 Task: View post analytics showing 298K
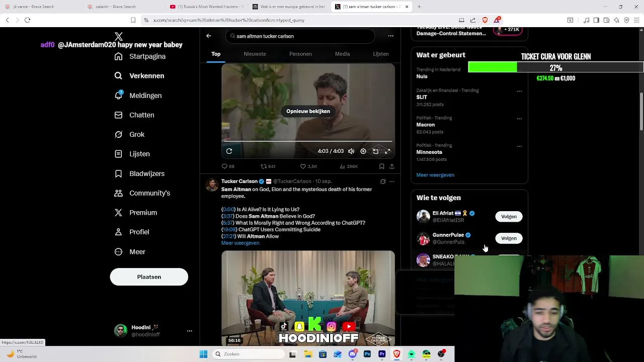(x=349, y=166)
